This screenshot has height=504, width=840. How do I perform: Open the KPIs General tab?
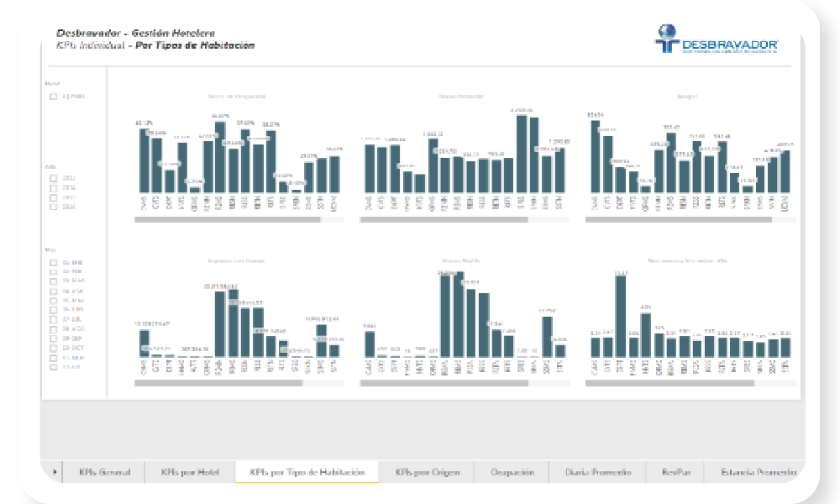click(104, 472)
